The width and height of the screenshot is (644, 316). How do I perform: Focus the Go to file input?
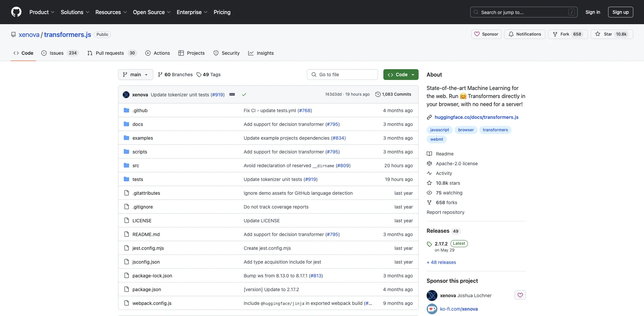pos(342,75)
